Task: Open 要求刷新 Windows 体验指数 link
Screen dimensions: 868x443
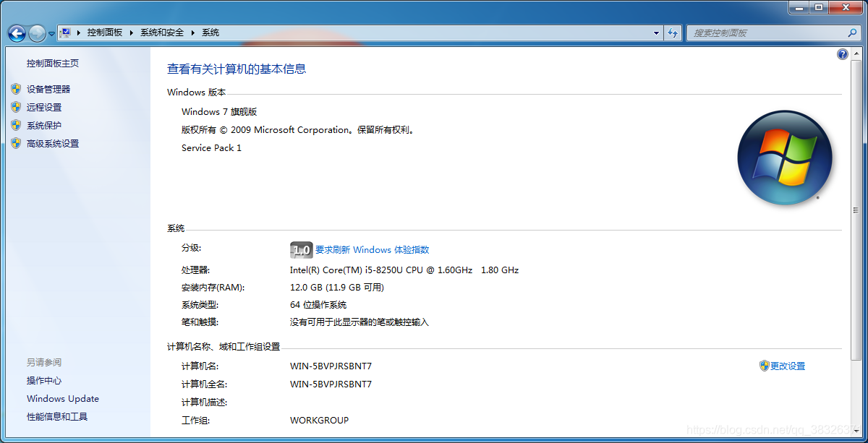Action: coord(373,250)
